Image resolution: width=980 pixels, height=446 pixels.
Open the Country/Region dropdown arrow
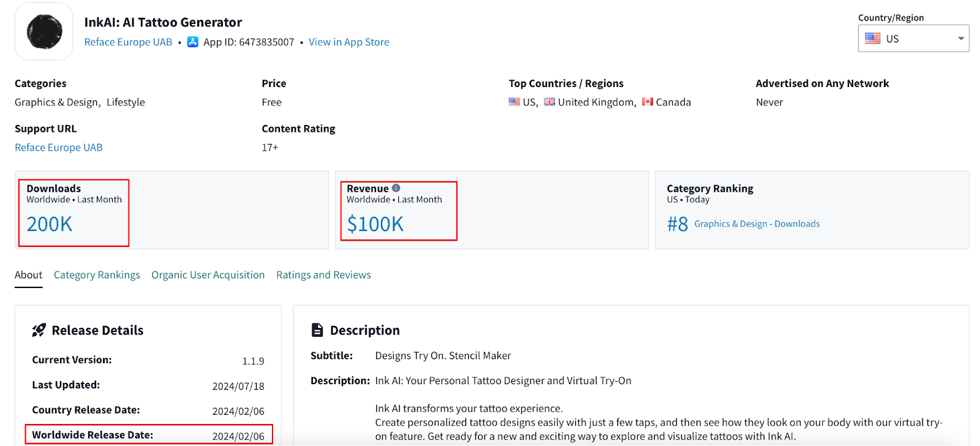point(961,39)
